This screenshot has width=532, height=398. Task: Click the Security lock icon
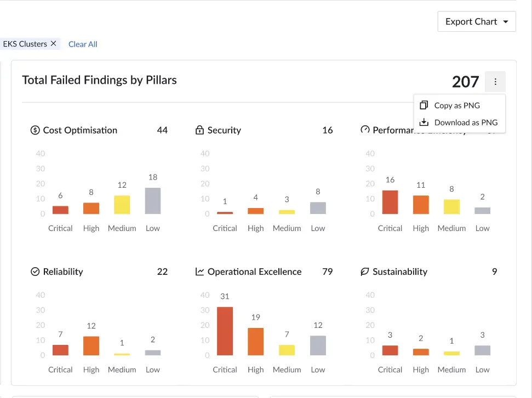(x=199, y=130)
